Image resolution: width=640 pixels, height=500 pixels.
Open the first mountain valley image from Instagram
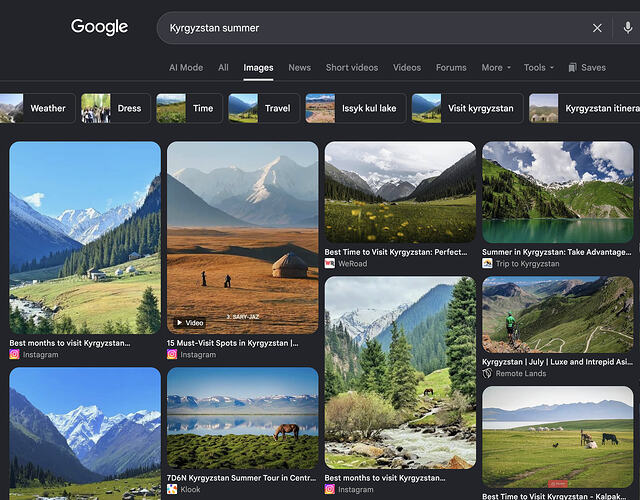85,238
